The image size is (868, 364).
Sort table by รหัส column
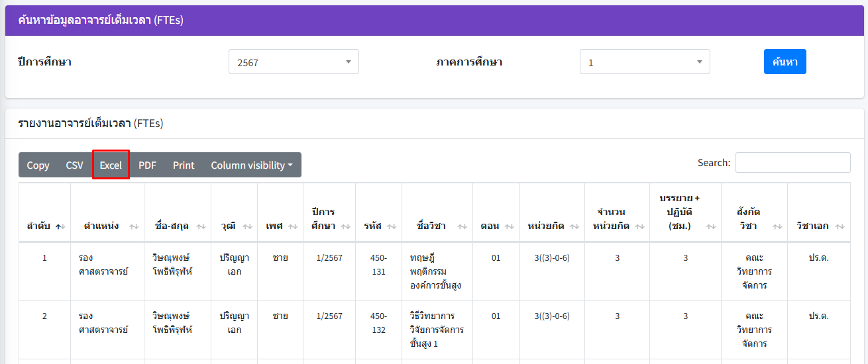pos(378,226)
